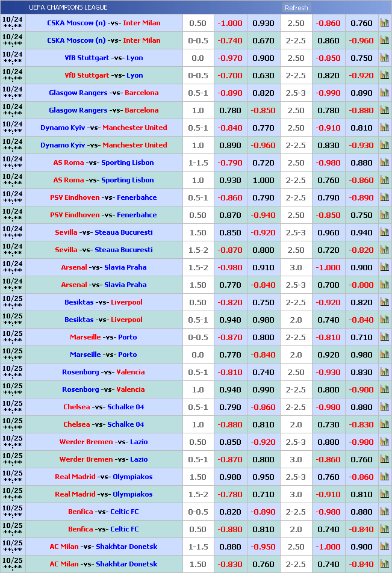
Task: Click the Refresh button in the header
Action: [296, 8]
